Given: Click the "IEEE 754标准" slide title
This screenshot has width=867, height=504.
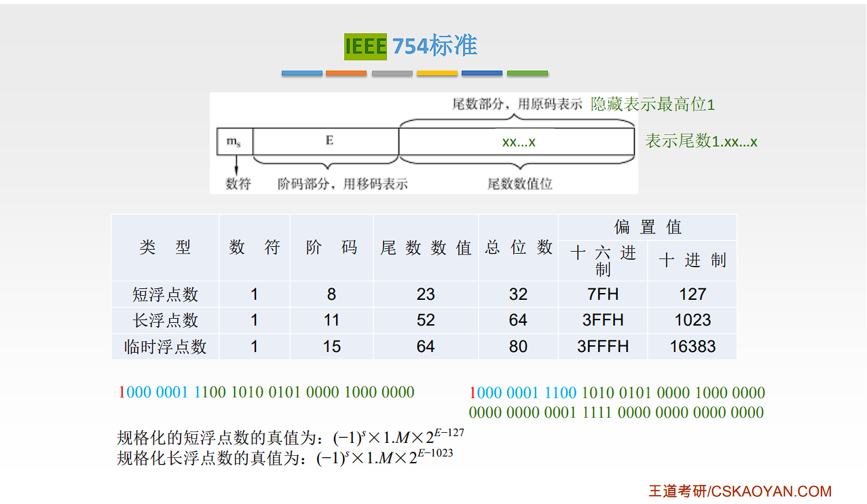Looking at the screenshot, I should point(411,46).
